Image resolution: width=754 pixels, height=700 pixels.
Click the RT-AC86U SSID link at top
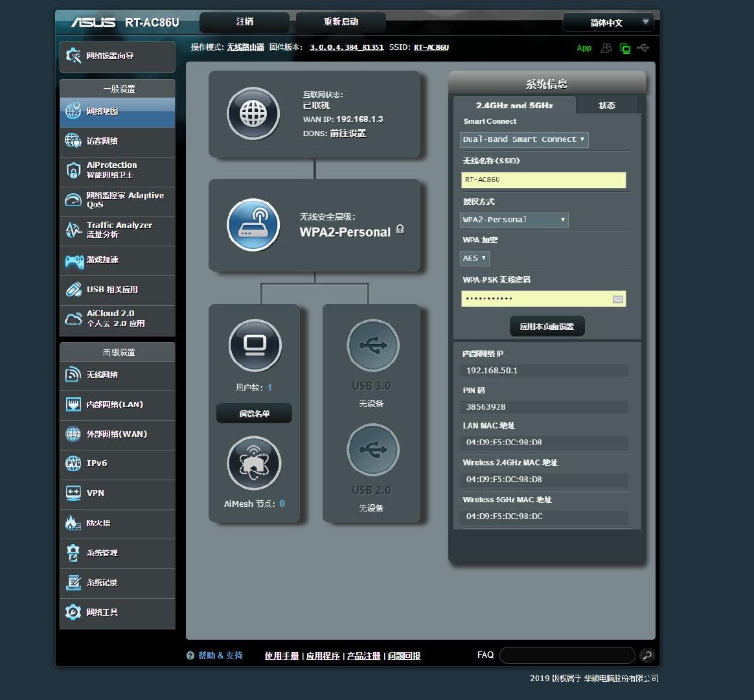431,47
